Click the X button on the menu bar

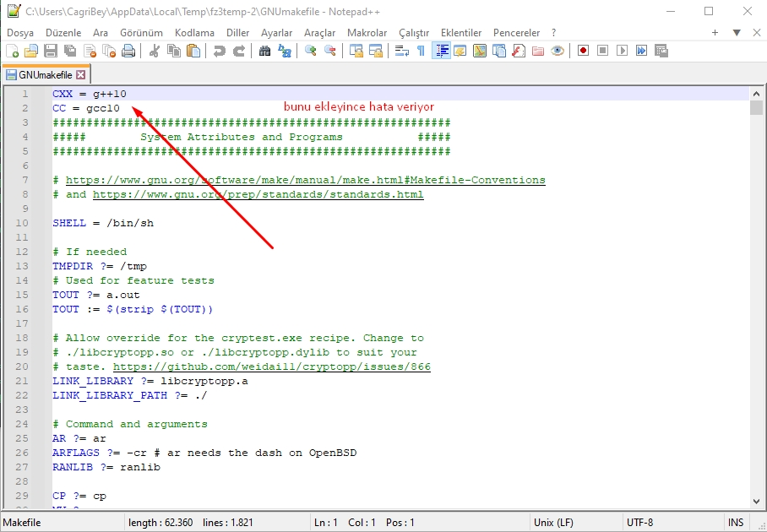pyautogui.click(x=757, y=33)
